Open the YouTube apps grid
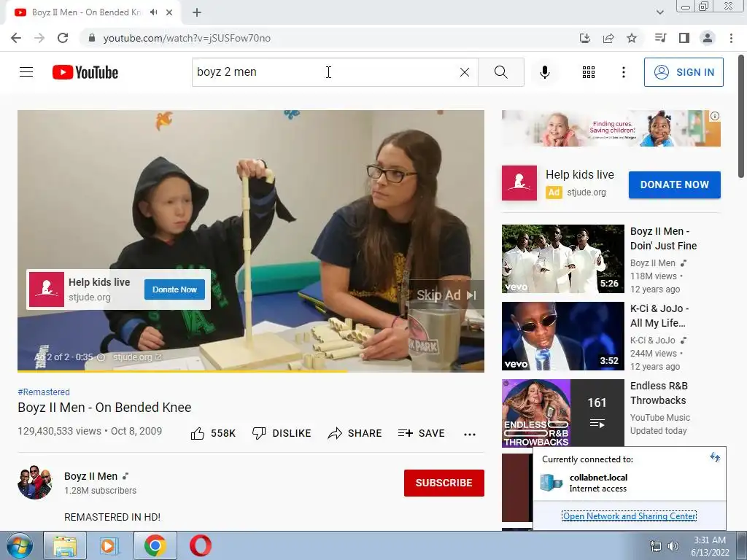747x560 pixels. click(589, 72)
